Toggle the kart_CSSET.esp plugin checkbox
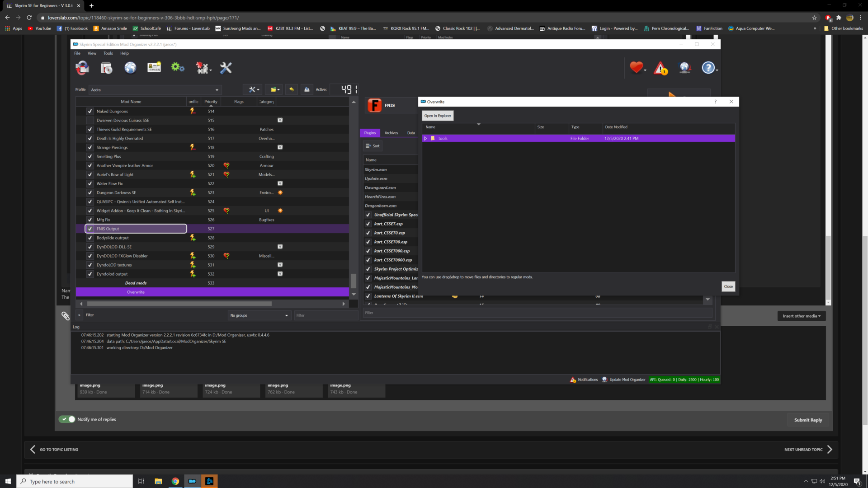The image size is (868, 488). [368, 224]
